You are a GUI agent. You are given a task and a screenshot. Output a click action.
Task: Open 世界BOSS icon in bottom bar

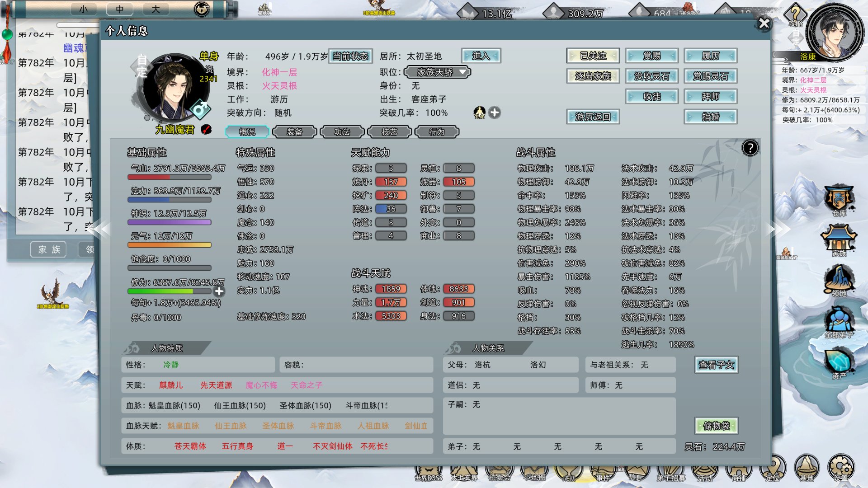coord(429,472)
